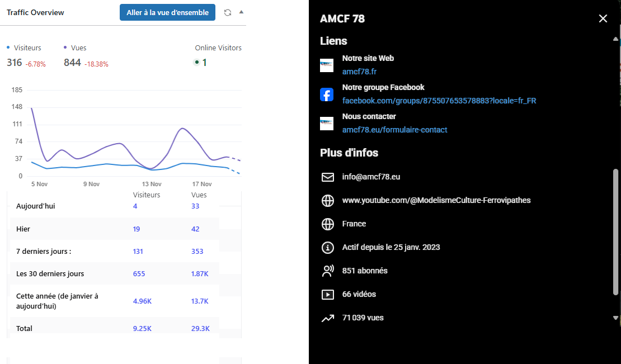The height and width of the screenshot is (364, 621).
Task: Click the Facebook logo icon
Action: (x=327, y=94)
